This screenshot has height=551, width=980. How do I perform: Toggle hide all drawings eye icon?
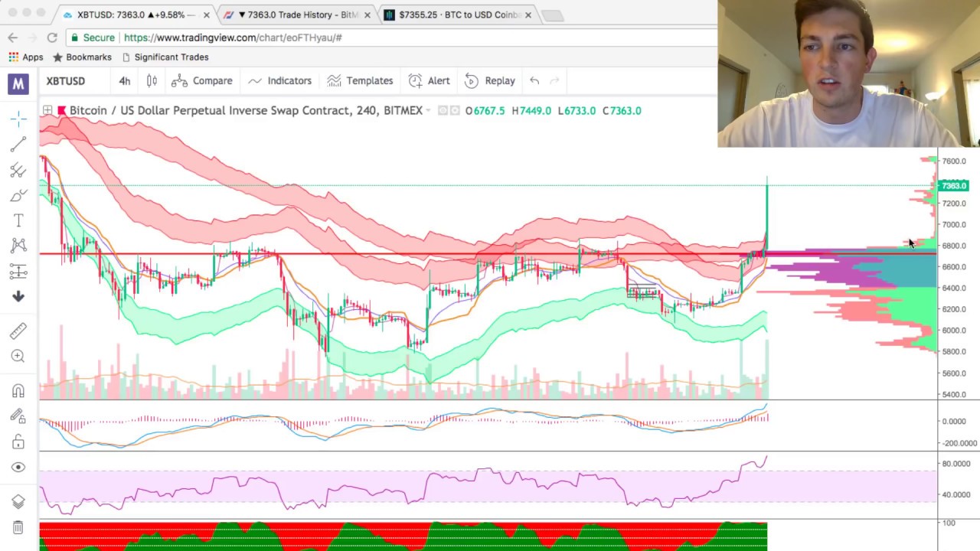[x=18, y=467]
